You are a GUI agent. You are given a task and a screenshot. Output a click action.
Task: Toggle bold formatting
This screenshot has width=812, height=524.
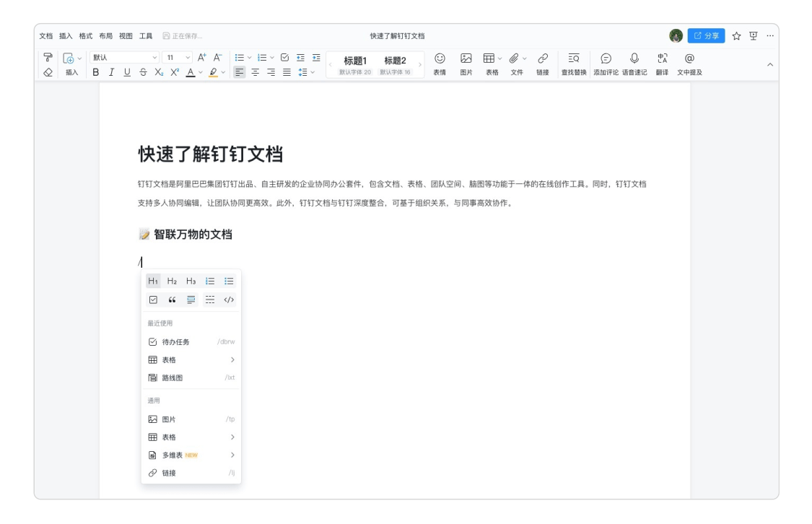pyautogui.click(x=96, y=72)
